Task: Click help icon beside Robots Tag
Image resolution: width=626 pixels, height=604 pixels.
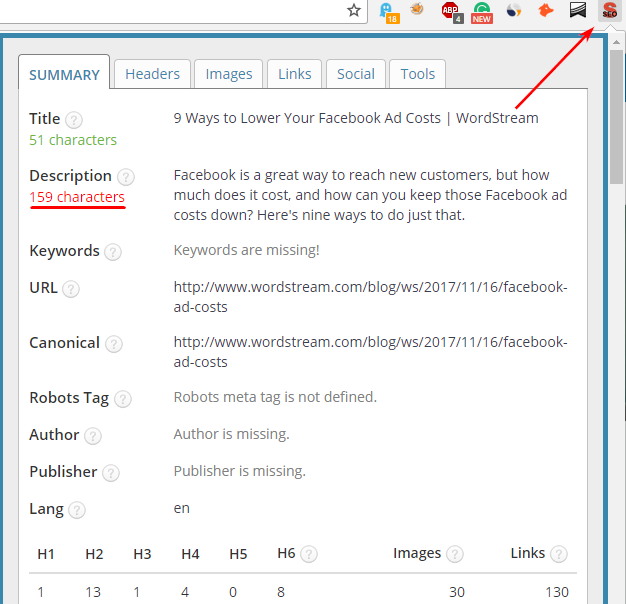Action: pyautogui.click(x=122, y=399)
